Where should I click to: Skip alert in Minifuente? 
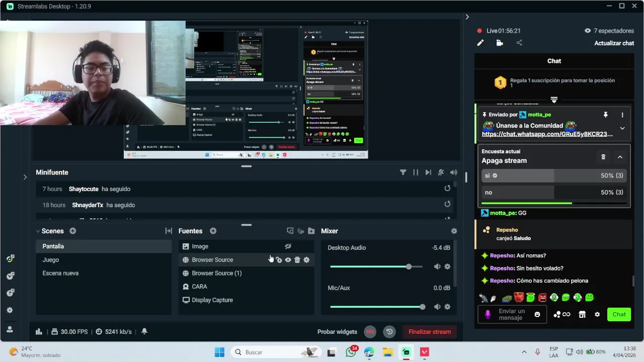coord(428,172)
